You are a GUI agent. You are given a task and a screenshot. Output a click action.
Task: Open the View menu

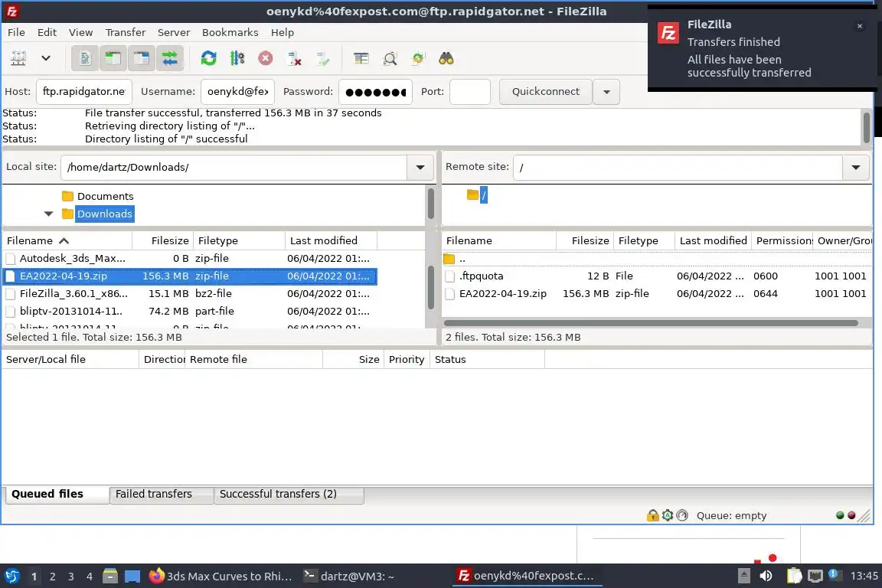tap(80, 33)
